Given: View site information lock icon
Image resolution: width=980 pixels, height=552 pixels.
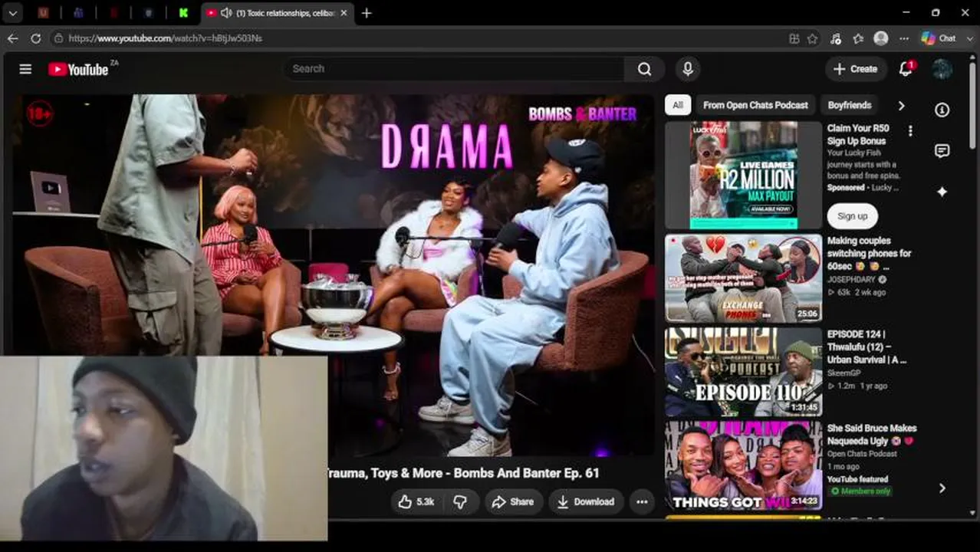Looking at the screenshot, I should (x=58, y=38).
